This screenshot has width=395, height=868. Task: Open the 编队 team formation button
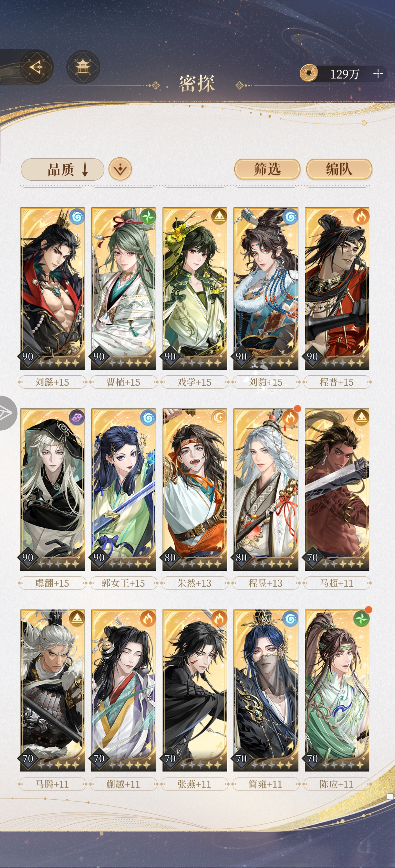point(339,169)
